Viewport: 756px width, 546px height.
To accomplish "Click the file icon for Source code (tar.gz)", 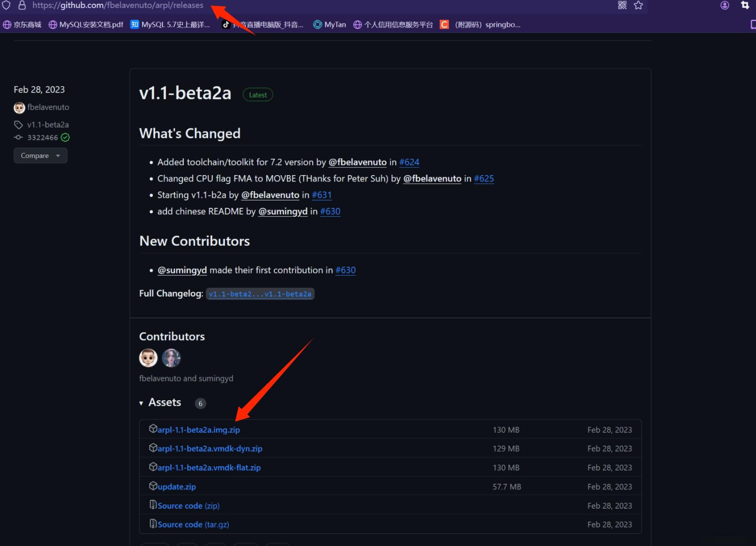I will (x=153, y=523).
